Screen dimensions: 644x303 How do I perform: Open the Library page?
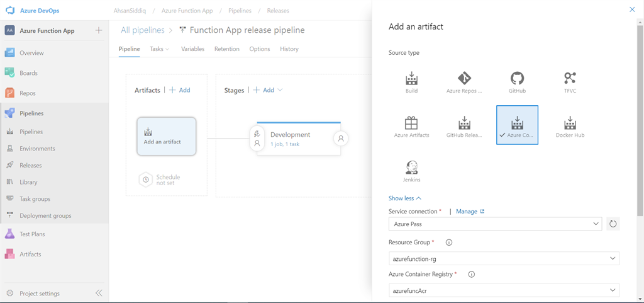28,182
